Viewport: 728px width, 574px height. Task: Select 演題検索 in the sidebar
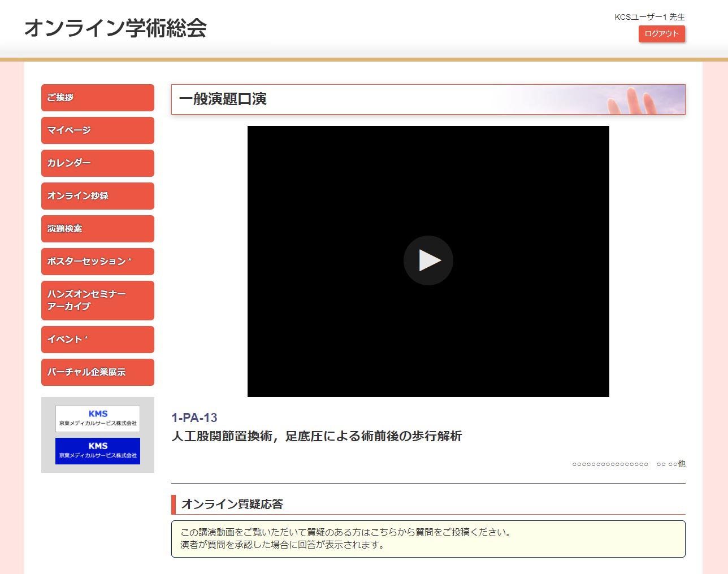pos(98,229)
